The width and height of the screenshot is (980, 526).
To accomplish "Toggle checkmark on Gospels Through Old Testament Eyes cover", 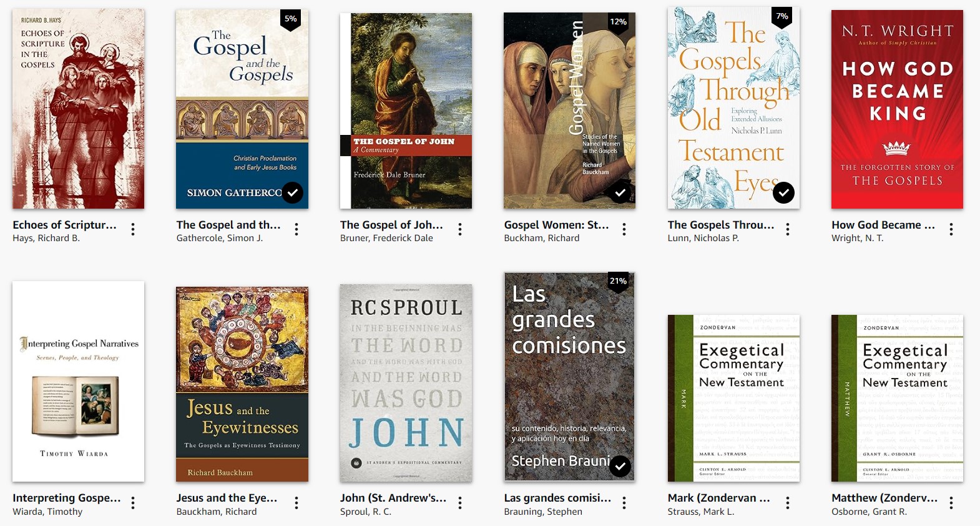I will click(x=784, y=192).
